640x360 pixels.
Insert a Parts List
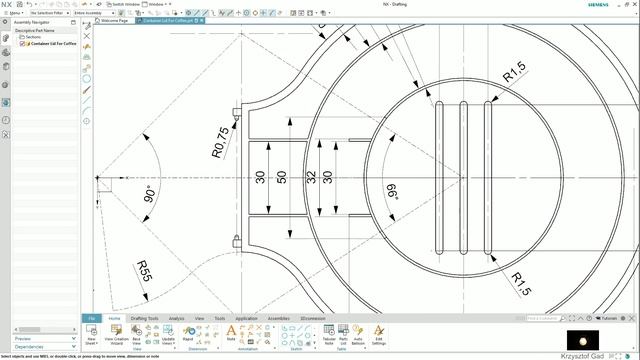point(343,334)
